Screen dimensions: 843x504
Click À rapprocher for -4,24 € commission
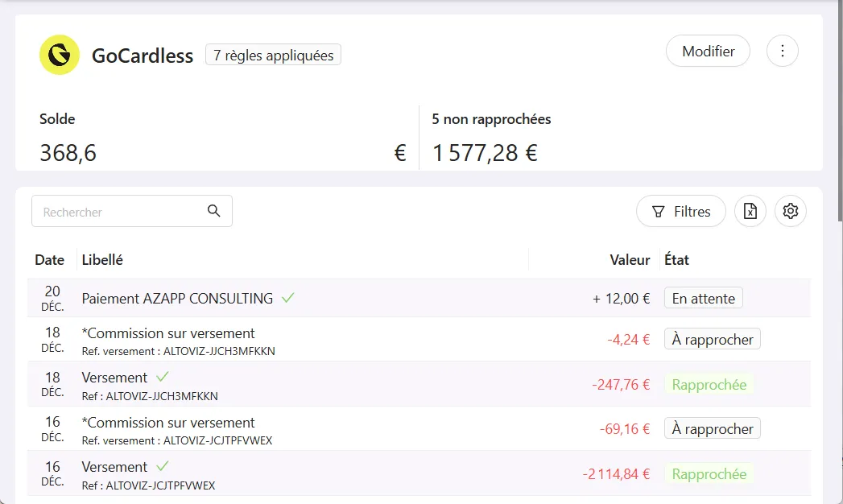[713, 339]
